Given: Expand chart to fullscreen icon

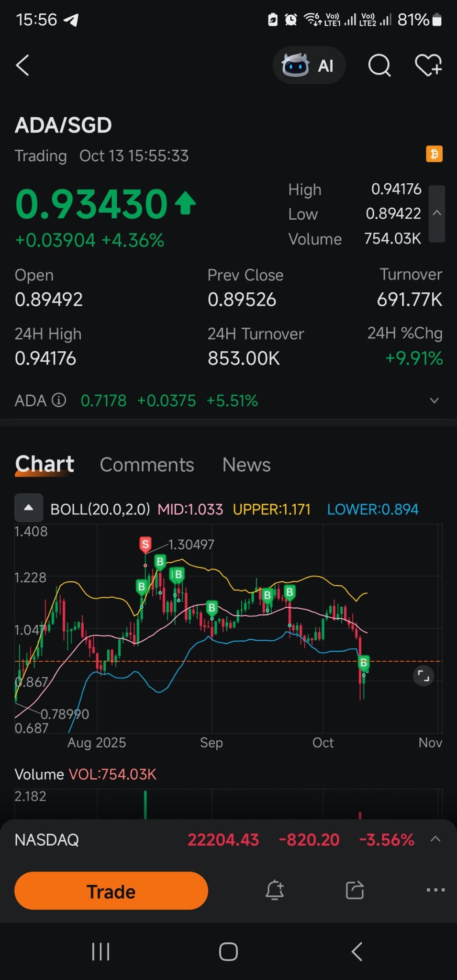Looking at the screenshot, I should [424, 676].
